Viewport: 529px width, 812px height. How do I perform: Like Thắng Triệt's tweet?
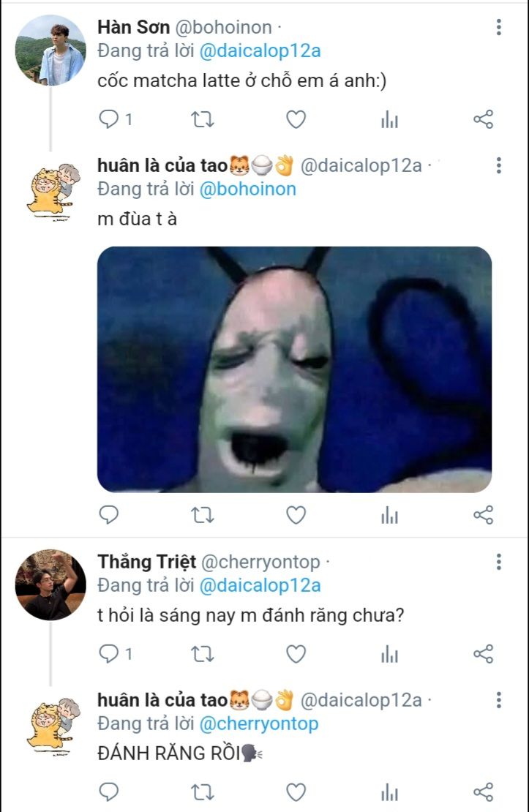click(x=296, y=653)
